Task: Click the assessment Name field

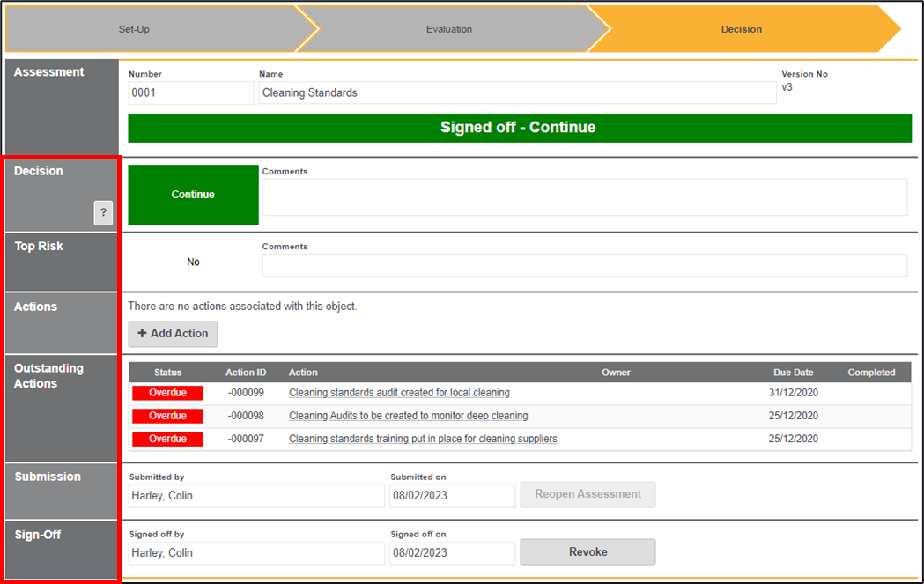Action: (x=517, y=92)
